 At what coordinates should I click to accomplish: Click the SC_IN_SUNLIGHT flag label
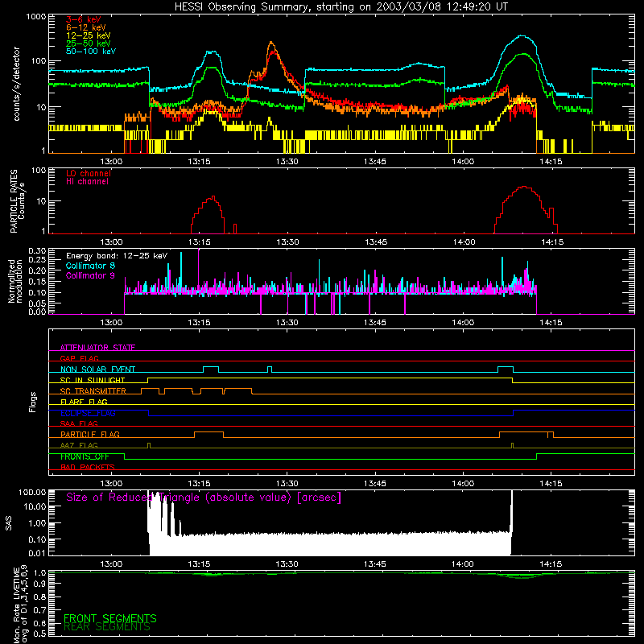[x=93, y=380]
